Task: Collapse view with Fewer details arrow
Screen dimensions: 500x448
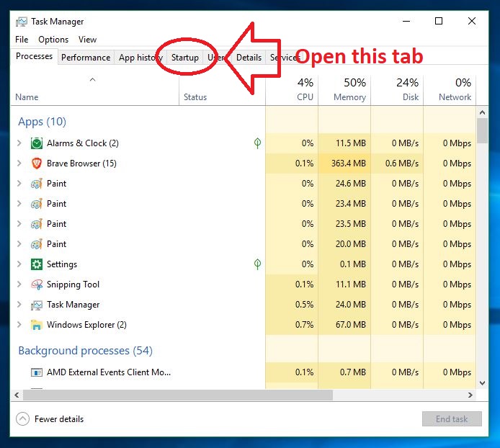Action: (22, 419)
